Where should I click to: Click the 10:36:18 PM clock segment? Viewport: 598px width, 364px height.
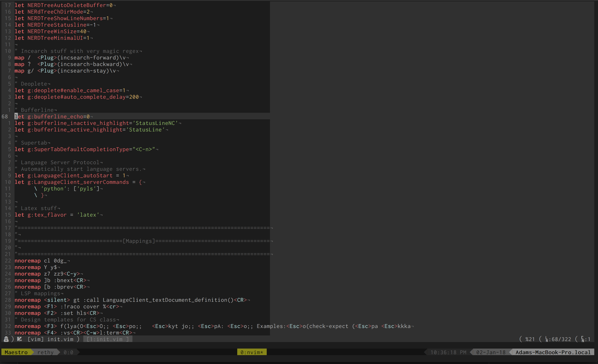(448, 352)
